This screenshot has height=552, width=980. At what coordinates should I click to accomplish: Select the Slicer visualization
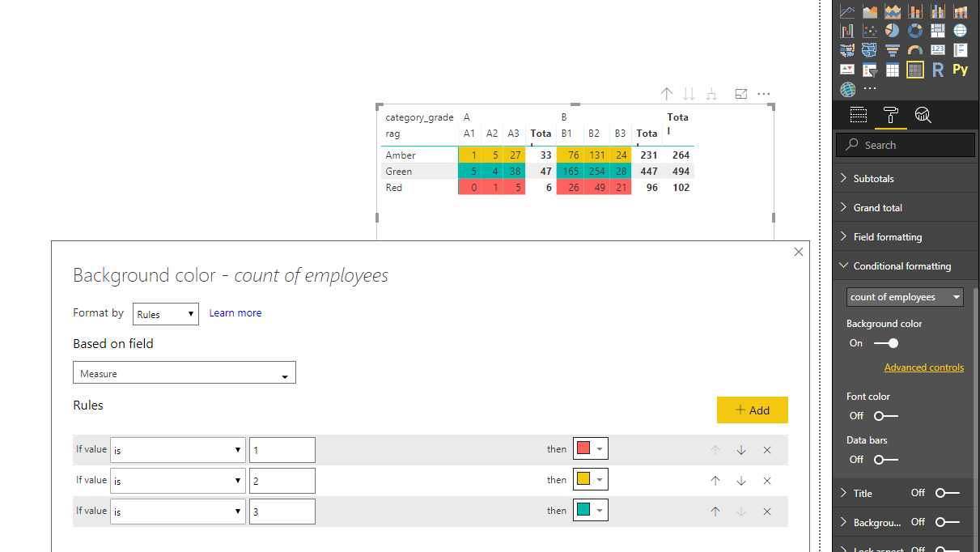click(870, 70)
